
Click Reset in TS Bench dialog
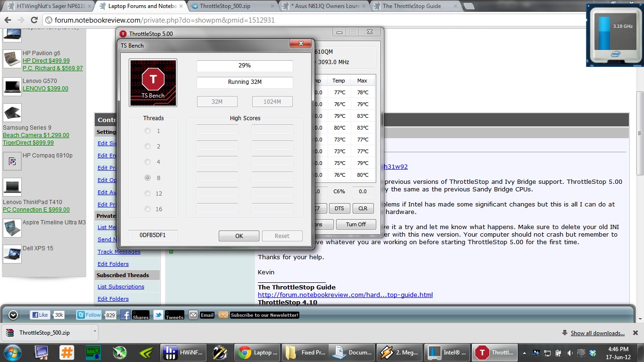pyautogui.click(x=282, y=236)
